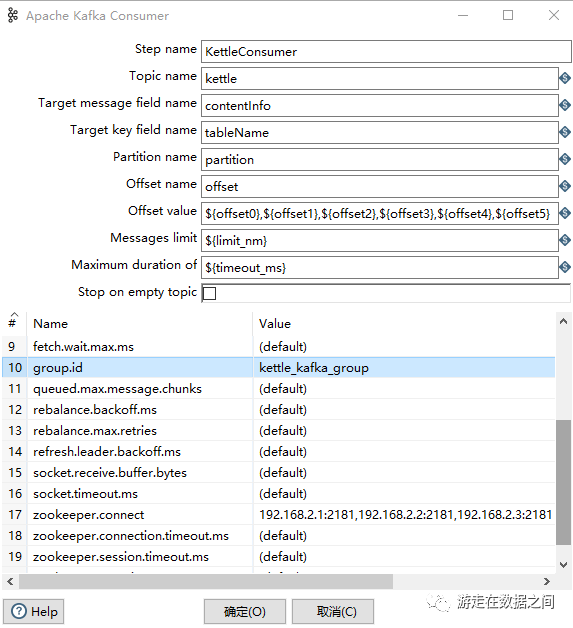Click variable icon beside Messages limit field
Viewport: 573px width, 628px height.
point(565,240)
